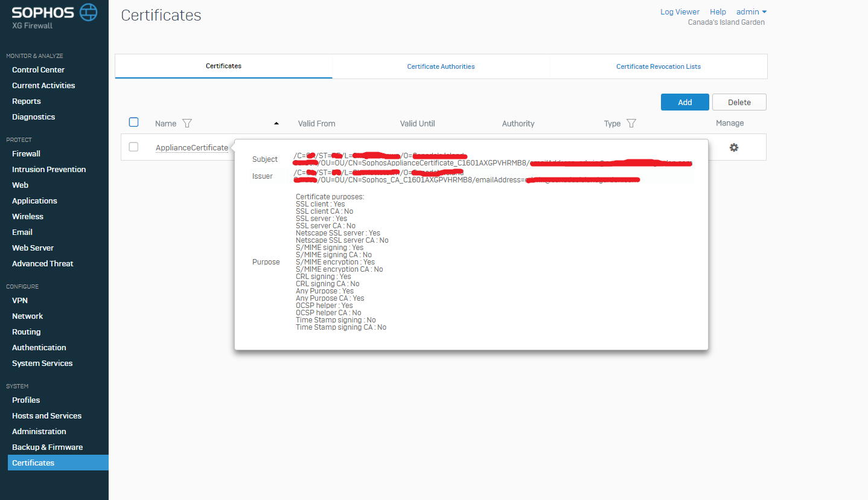868x500 pixels.
Task: Select the Web menu item
Action: 20,185
